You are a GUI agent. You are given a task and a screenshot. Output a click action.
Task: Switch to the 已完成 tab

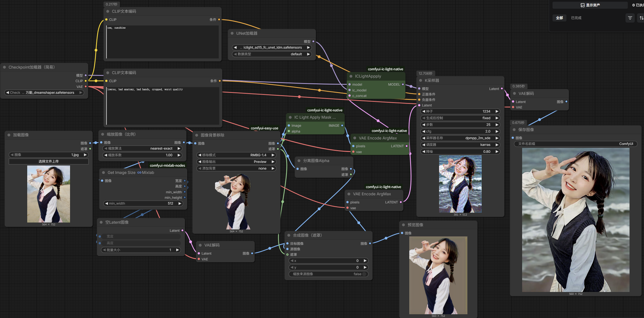(x=576, y=18)
